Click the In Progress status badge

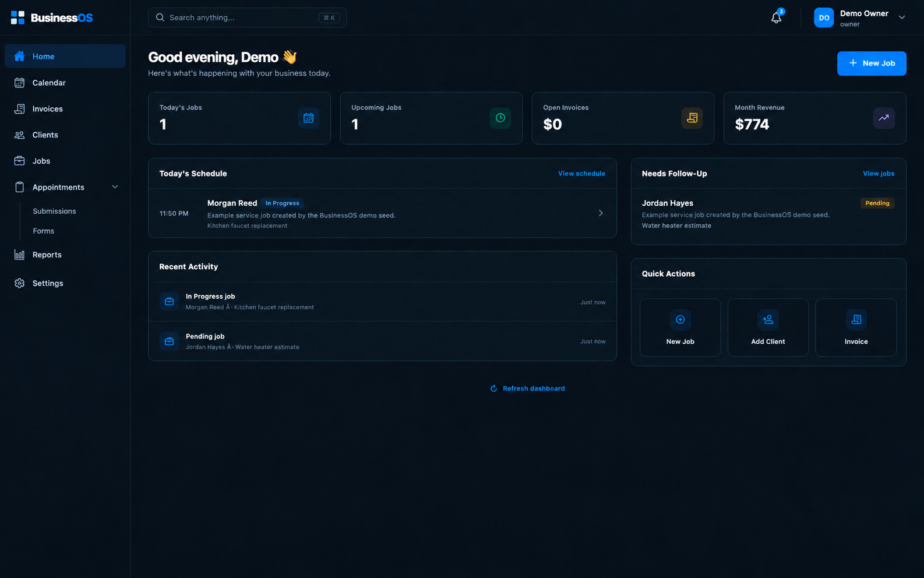click(x=282, y=203)
